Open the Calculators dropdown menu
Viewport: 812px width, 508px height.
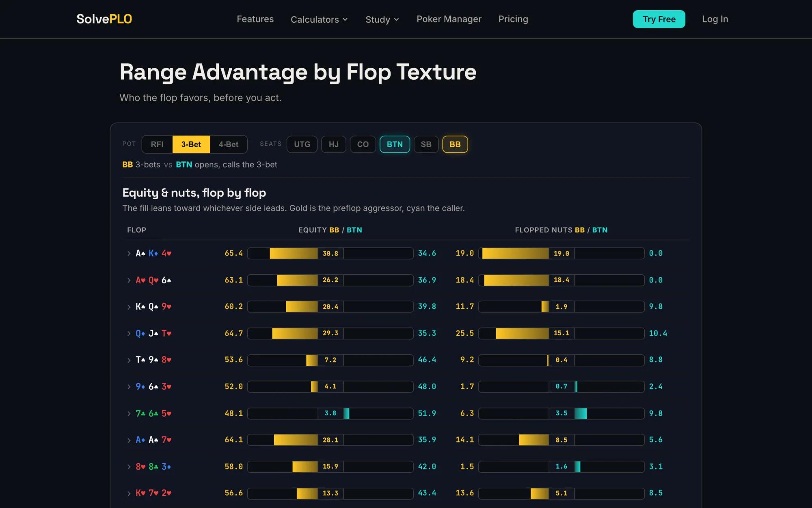tap(319, 19)
